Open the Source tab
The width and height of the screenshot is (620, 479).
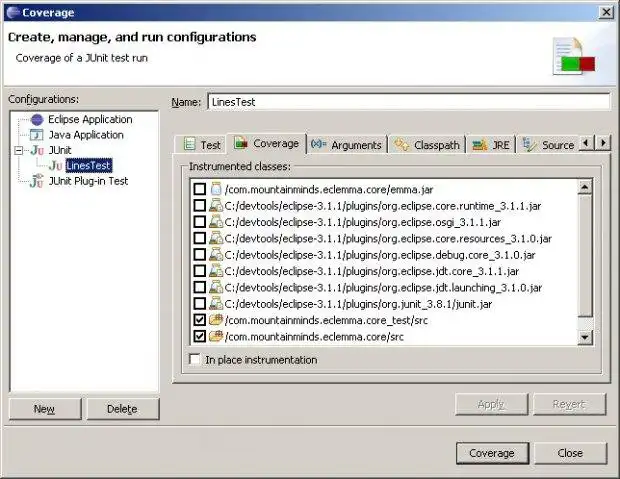(x=549, y=145)
